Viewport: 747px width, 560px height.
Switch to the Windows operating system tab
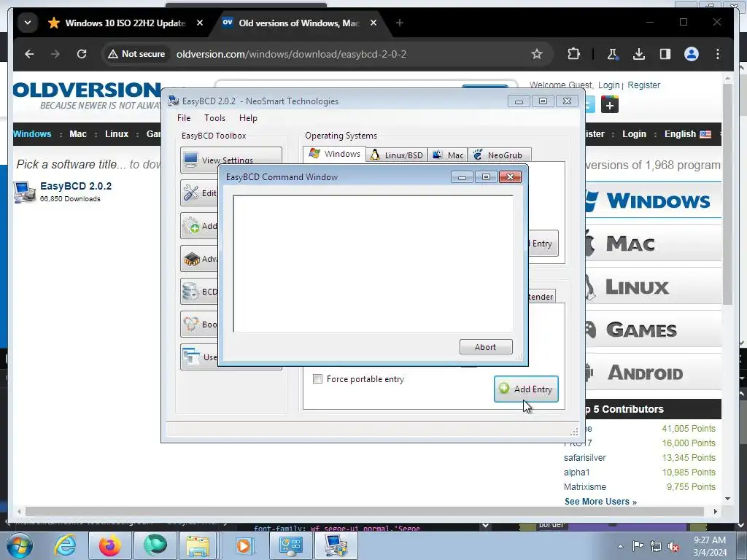pos(334,154)
